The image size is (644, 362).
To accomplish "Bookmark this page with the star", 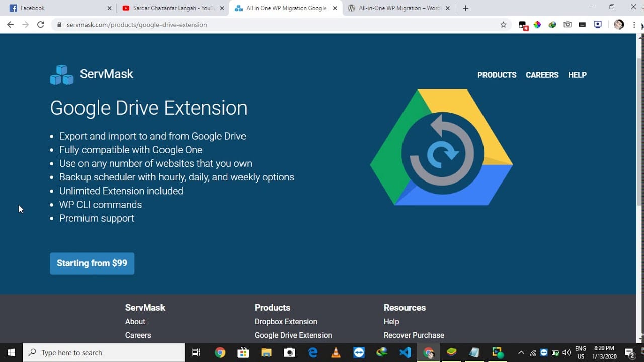I will click(x=503, y=24).
